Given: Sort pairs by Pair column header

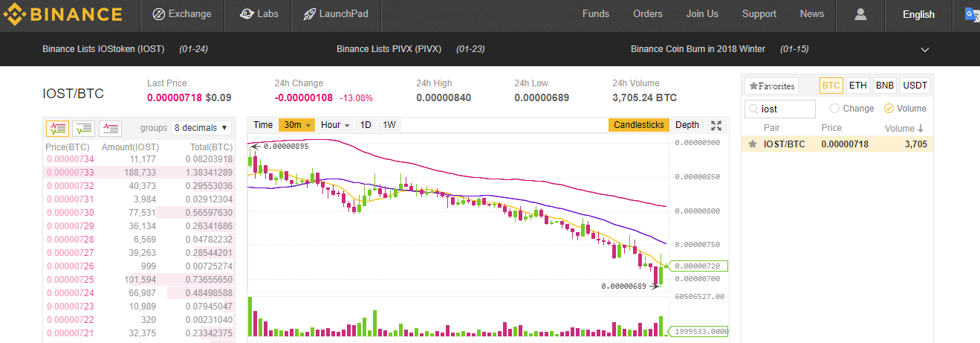Looking at the screenshot, I should (x=772, y=129).
